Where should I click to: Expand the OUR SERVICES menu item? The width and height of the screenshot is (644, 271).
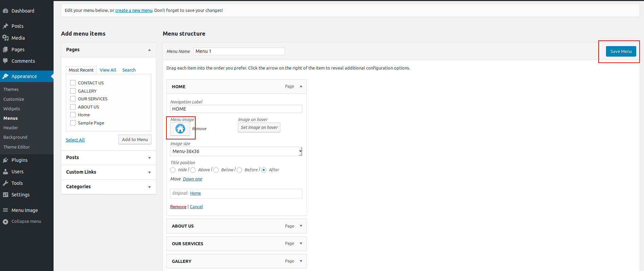click(x=301, y=244)
